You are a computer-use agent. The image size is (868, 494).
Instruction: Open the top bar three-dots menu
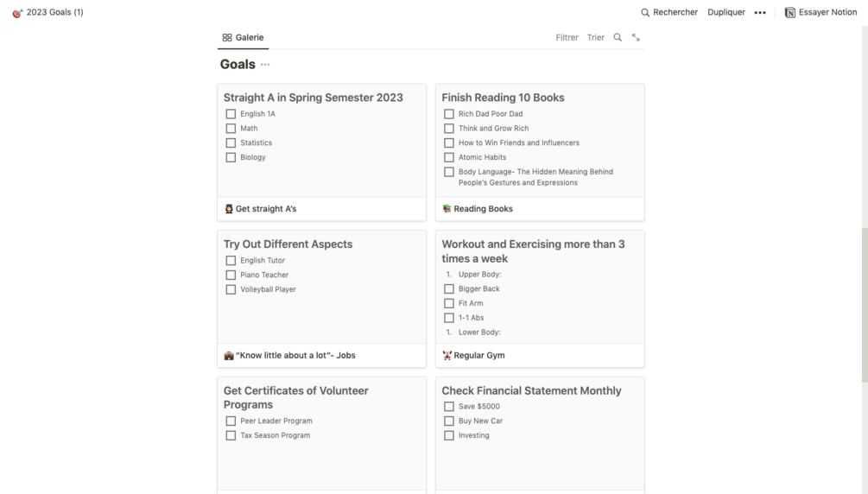click(760, 12)
